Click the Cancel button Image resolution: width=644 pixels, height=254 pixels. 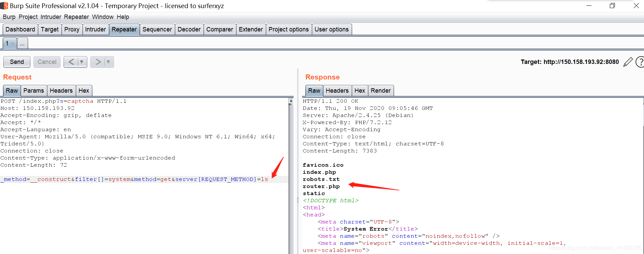(x=47, y=62)
